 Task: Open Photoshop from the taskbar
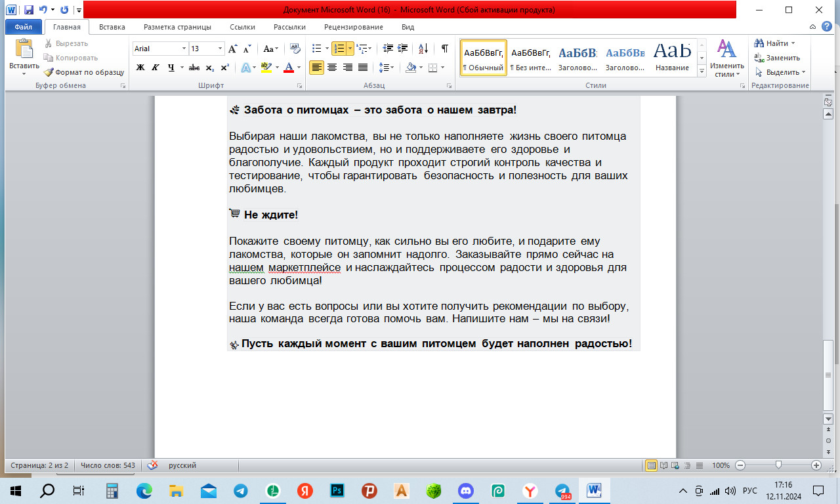pyautogui.click(x=338, y=490)
